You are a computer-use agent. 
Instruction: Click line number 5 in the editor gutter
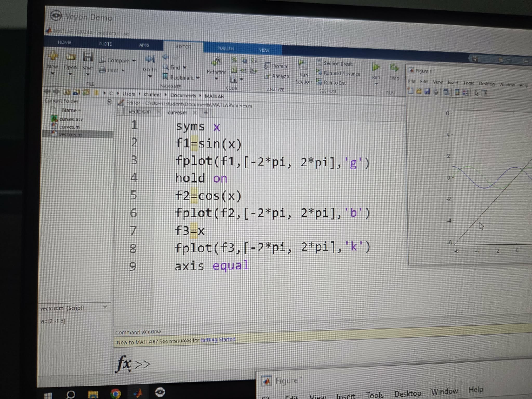[134, 195]
